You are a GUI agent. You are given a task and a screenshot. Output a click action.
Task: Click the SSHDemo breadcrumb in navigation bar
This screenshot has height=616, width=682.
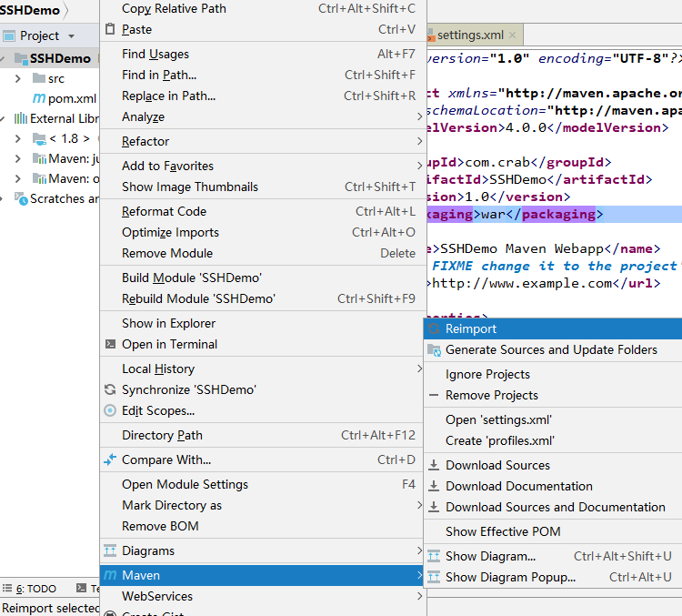(x=30, y=10)
